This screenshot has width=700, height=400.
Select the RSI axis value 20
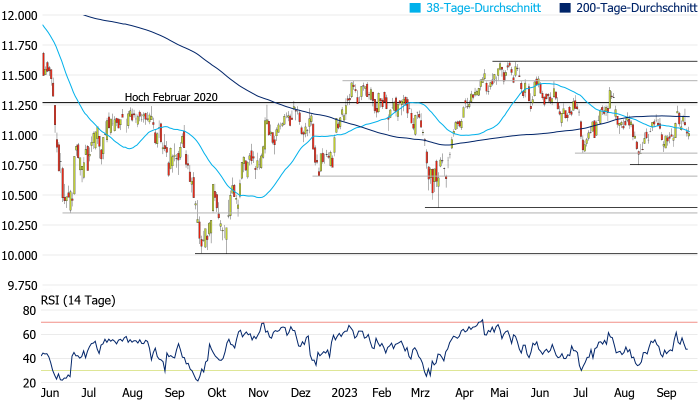[30, 383]
